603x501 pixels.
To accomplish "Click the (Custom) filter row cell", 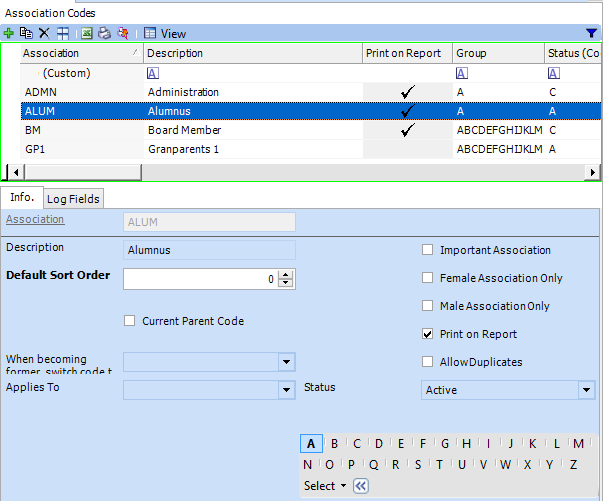I will click(82, 73).
